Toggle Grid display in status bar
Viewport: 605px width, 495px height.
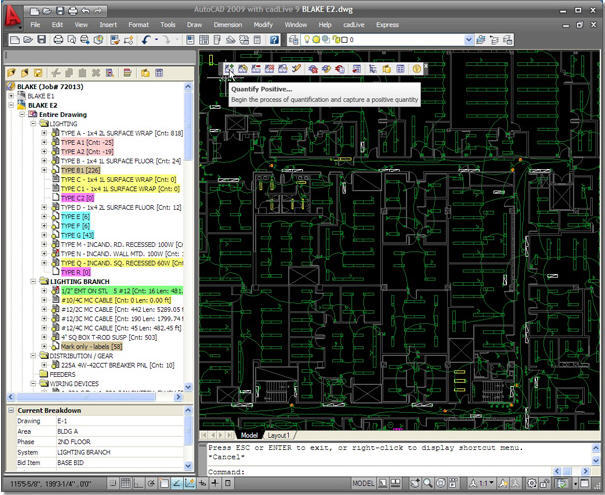click(125, 483)
